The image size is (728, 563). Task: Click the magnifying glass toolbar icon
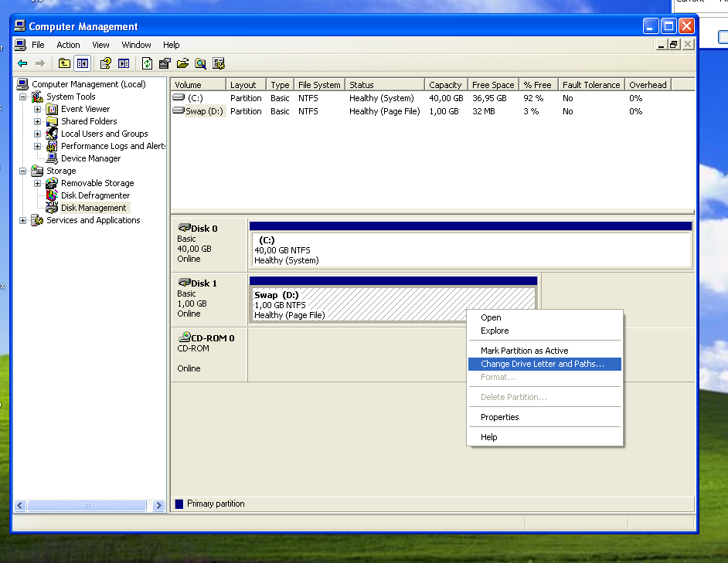pyautogui.click(x=201, y=63)
